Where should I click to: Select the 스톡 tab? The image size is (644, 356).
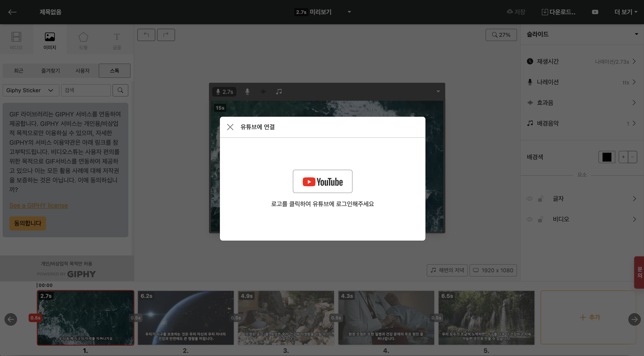click(114, 71)
